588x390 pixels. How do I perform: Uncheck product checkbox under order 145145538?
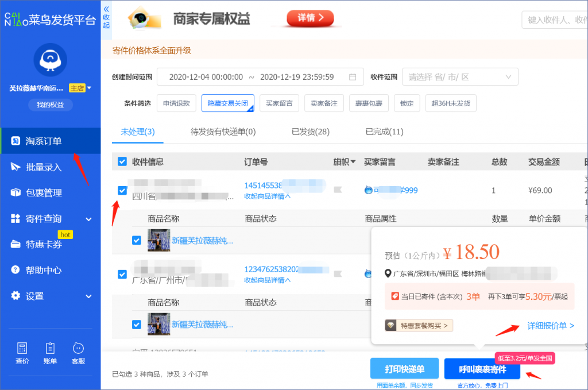click(137, 240)
